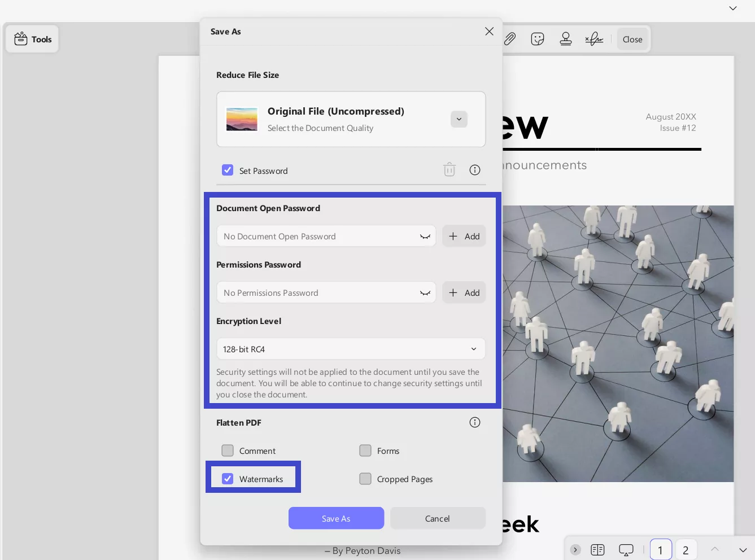
Task: Uncheck the Watermarks checkbox
Action: [228, 479]
